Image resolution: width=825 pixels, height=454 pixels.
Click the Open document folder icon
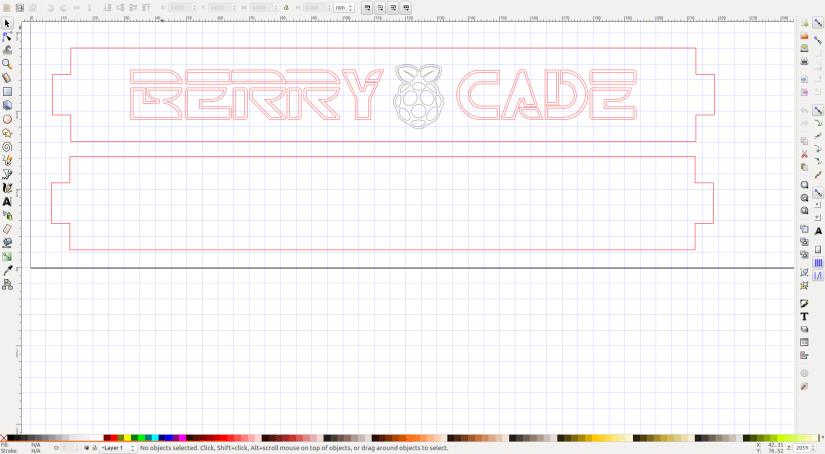click(804, 36)
